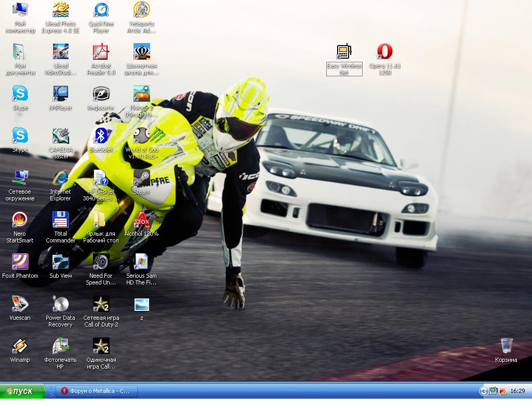Select the Alcohol 120% icon
Image resolution: width=532 pixels, height=408 pixels.
coord(141,220)
